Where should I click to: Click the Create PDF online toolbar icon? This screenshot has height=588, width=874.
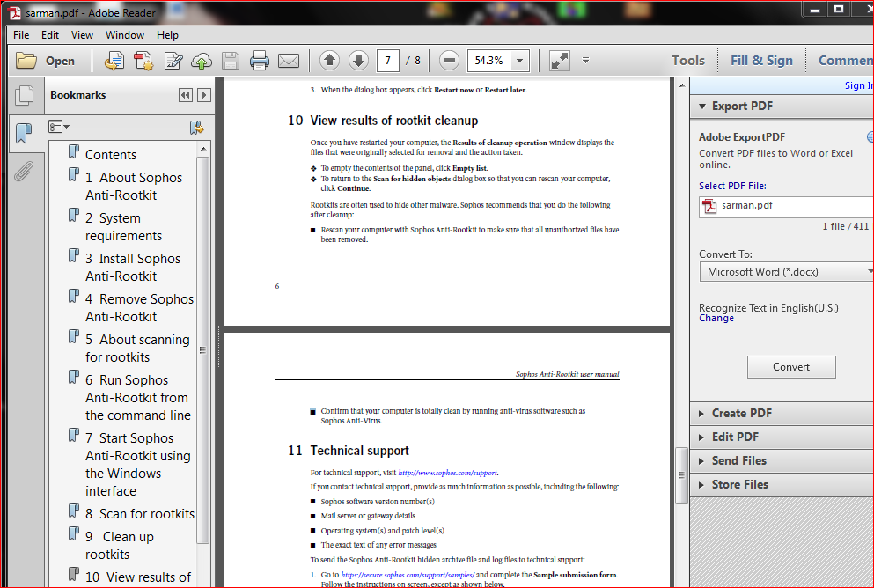pos(114,60)
